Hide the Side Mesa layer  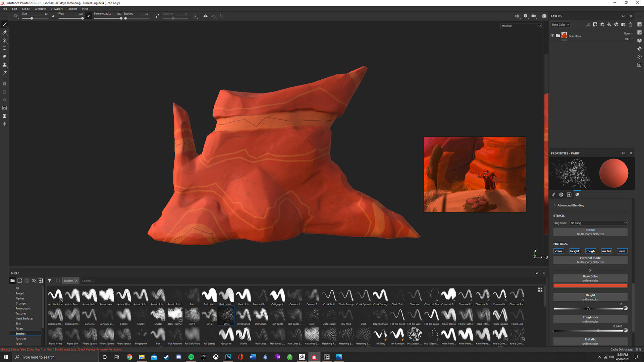552,35
